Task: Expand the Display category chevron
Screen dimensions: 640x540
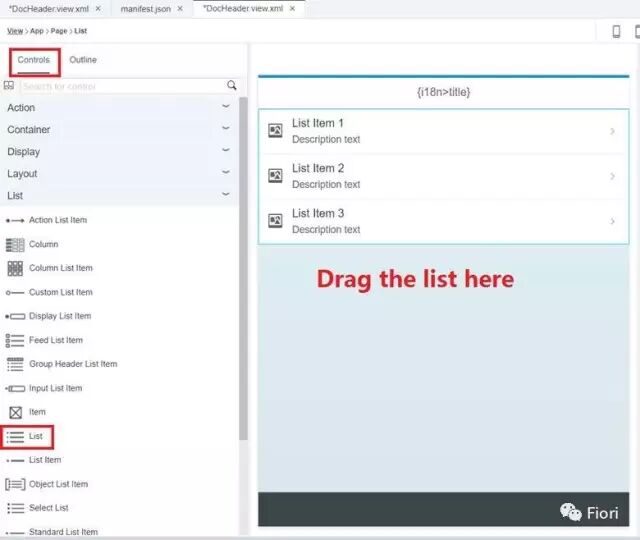Action: pyautogui.click(x=226, y=150)
